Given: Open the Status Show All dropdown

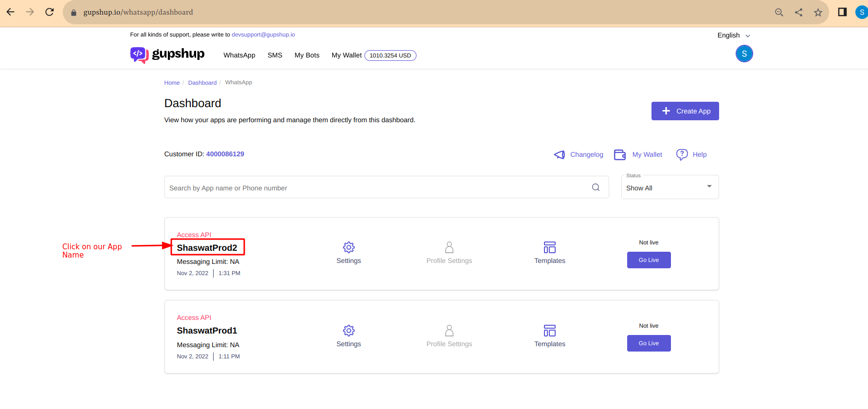Looking at the screenshot, I should (670, 187).
